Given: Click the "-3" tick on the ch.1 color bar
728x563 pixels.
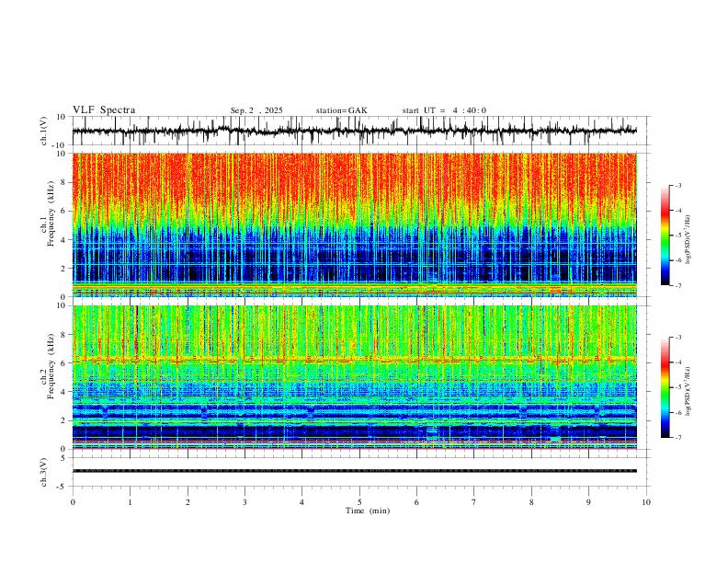Looking at the screenshot, I should [x=677, y=185].
